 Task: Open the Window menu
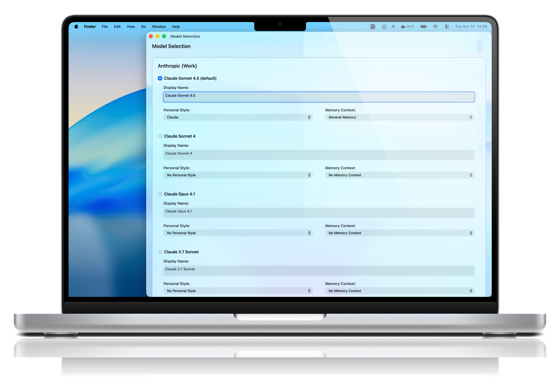tap(159, 27)
